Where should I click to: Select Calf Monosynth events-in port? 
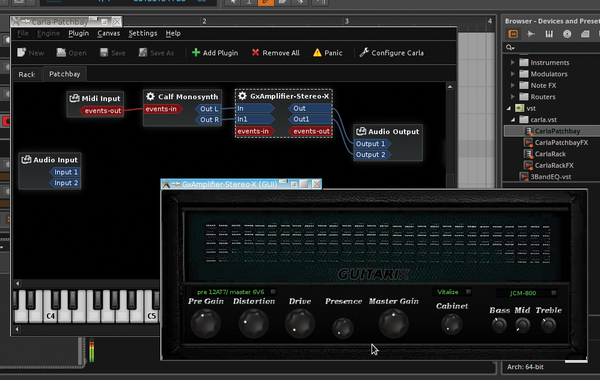click(x=163, y=109)
